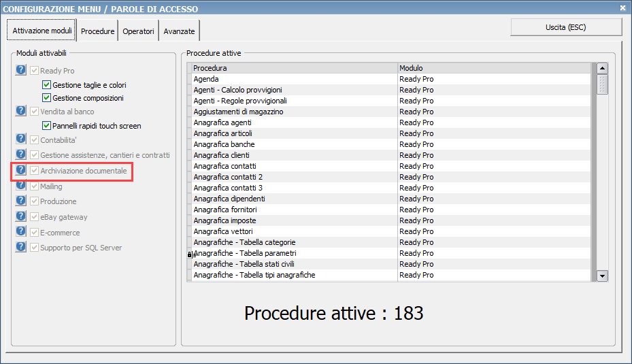Toggle Gestione assistenze, cantieri e contratti checkbox
Viewport: 632px width, 364px height.
point(34,155)
